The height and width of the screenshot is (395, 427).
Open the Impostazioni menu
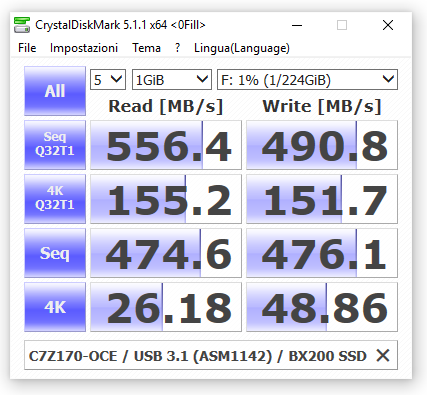coord(84,48)
